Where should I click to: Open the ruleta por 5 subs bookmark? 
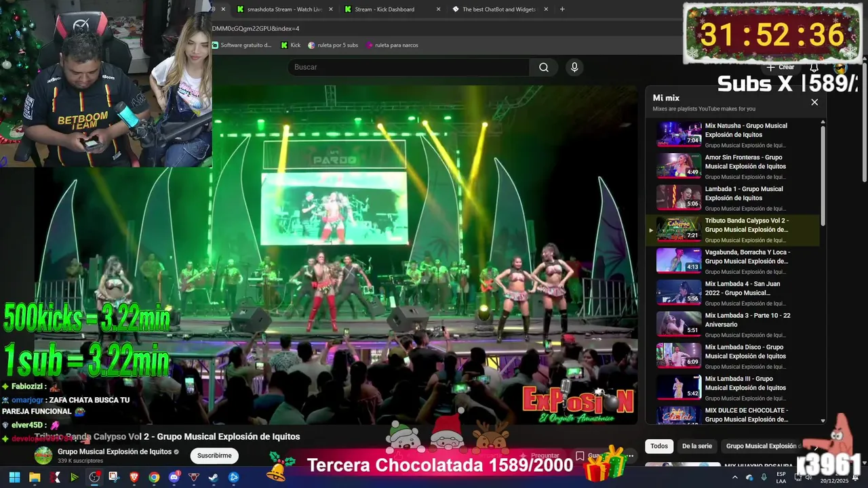click(333, 45)
